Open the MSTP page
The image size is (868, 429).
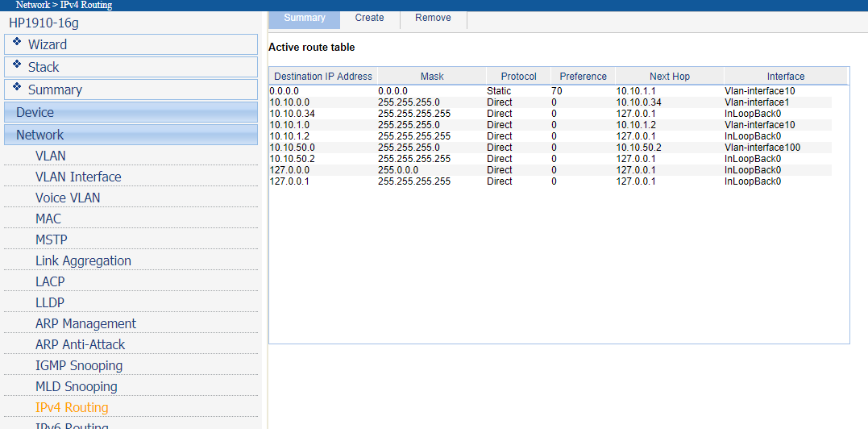click(52, 240)
